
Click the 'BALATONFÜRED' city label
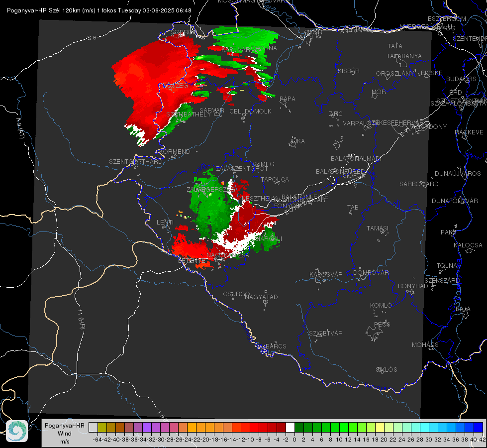point(340,172)
